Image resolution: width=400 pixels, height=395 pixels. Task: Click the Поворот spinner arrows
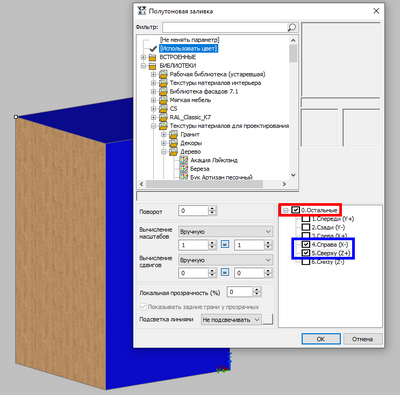(212, 211)
